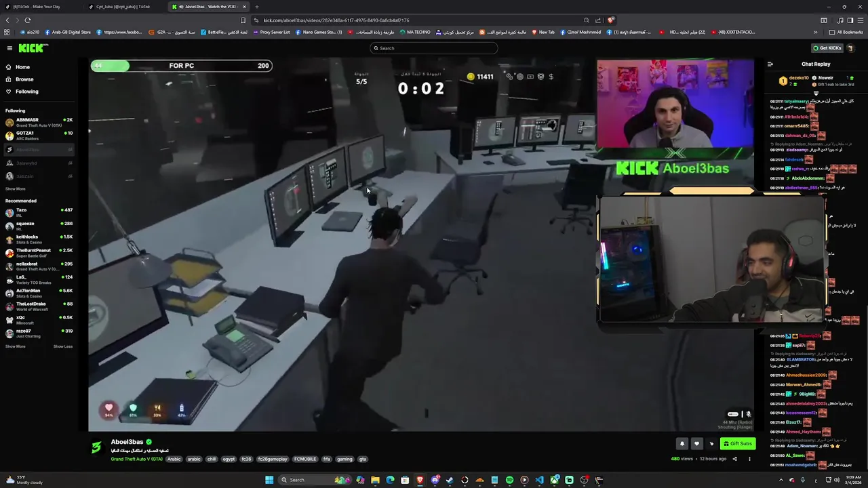Click the Gift Subs button
Screen dimensions: 868x488
click(x=738, y=444)
